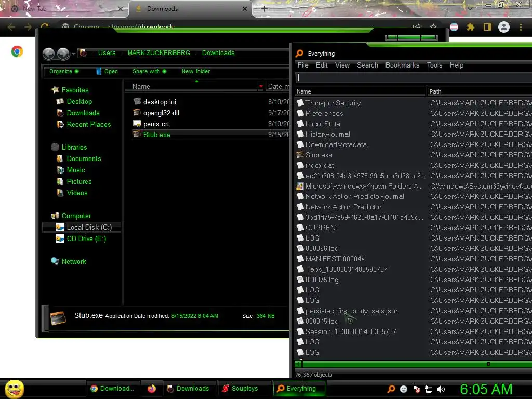The height and width of the screenshot is (399, 532).
Task: Open Chrome extensions puzzle icon
Action: coord(470,27)
